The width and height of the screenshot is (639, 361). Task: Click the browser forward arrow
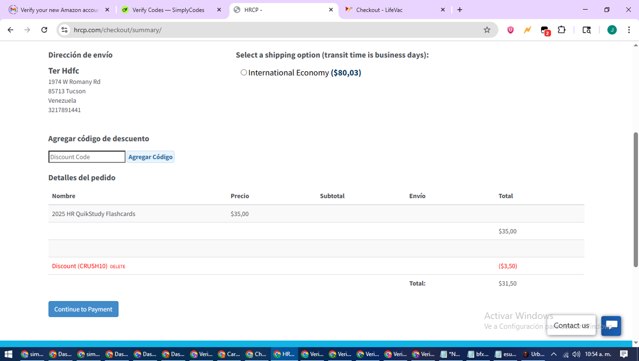point(27,30)
